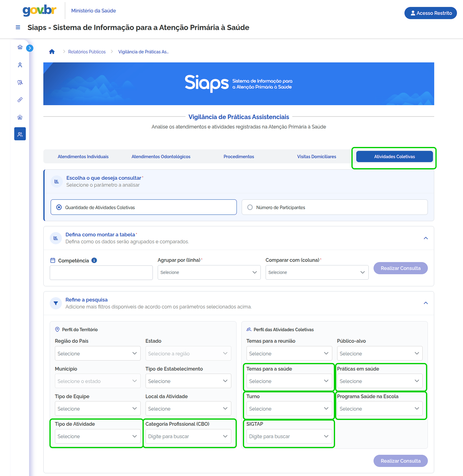Open the Relatórios Públicos breadcrumb link

click(87, 52)
